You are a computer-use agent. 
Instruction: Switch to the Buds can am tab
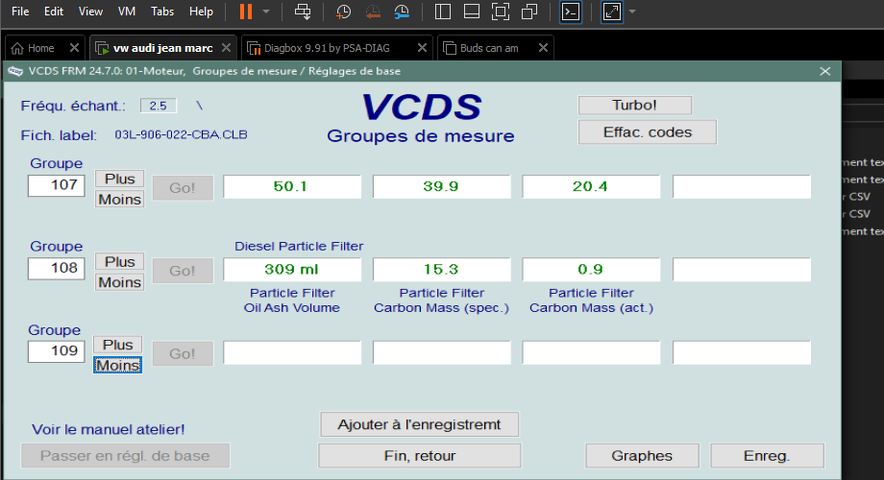tap(489, 48)
